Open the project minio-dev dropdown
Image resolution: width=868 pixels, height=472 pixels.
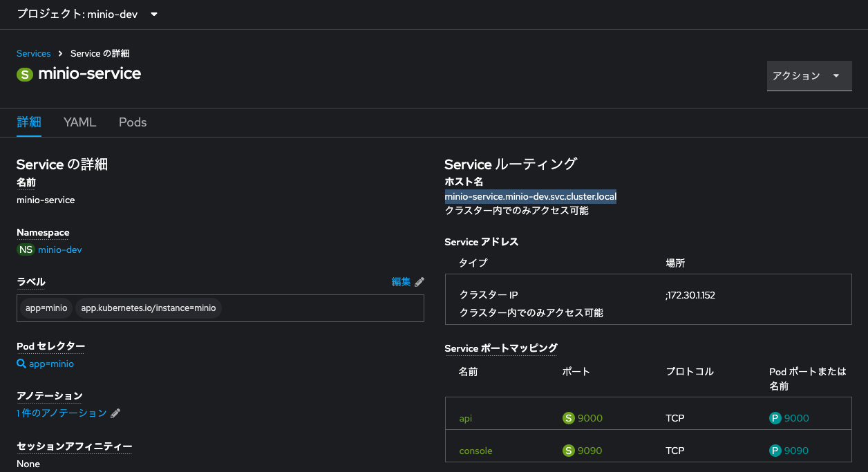(87, 15)
